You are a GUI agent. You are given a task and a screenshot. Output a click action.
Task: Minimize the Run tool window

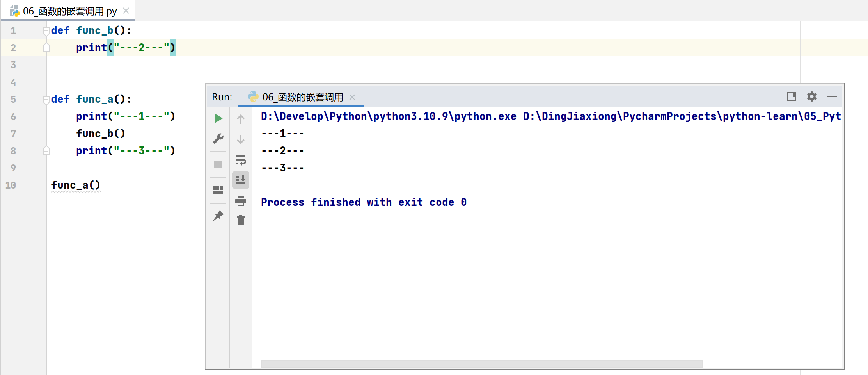(x=832, y=96)
